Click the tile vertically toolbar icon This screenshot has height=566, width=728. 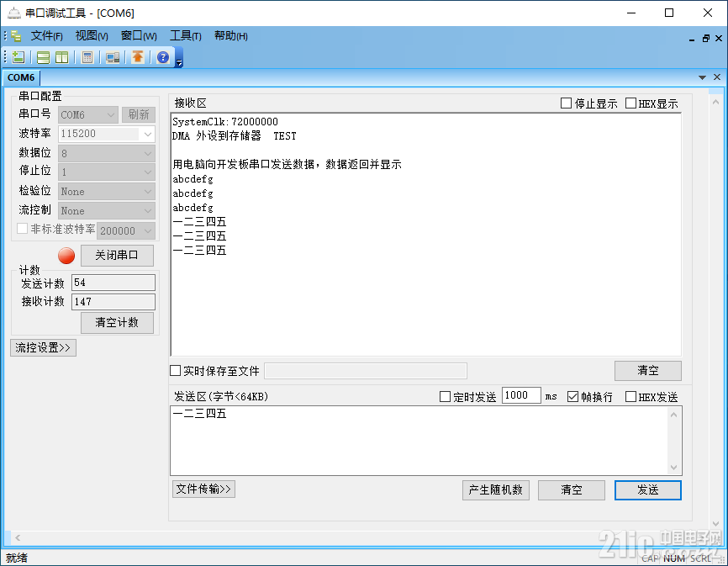click(61, 57)
